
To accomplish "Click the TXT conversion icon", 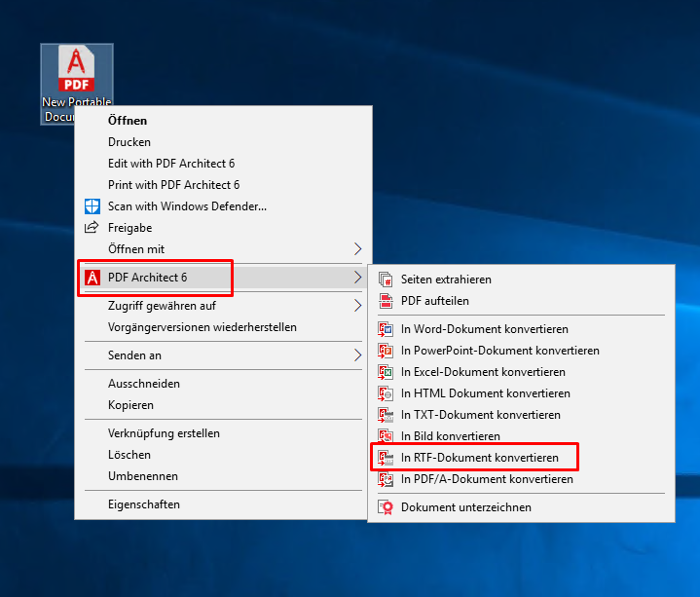I will click(x=386, y=415).
